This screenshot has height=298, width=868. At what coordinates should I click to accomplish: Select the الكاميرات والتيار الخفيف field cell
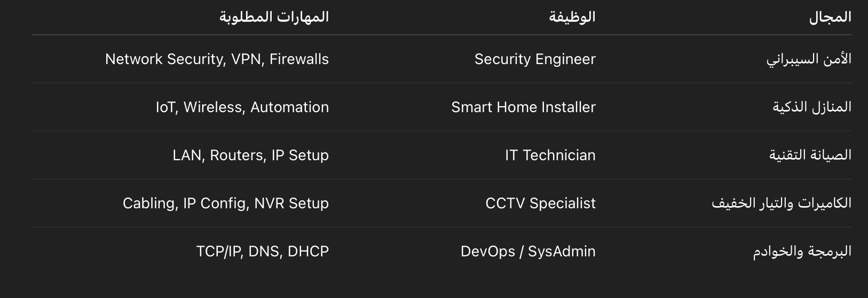[782, 203]
